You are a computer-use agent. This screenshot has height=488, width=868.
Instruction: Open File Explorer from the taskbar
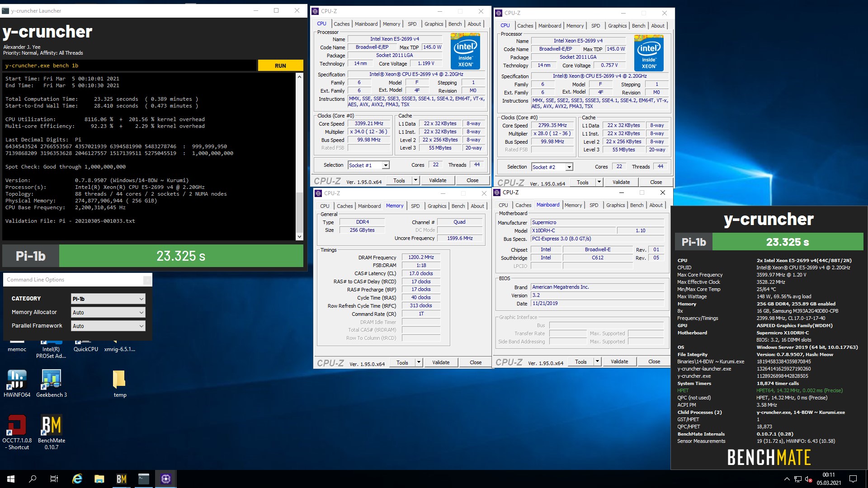coord(99,479)
